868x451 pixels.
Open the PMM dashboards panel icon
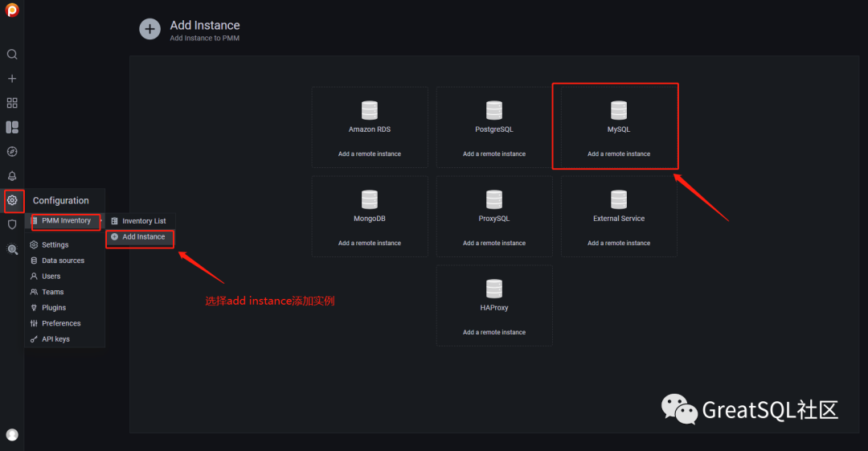[x=11, y=128]
